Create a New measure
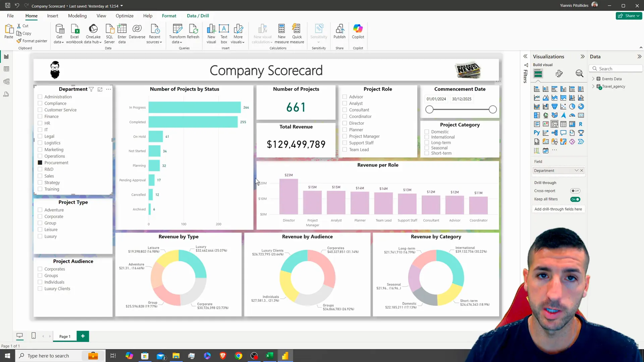Viewport: 644px width, 362px height. coord(282,34)
